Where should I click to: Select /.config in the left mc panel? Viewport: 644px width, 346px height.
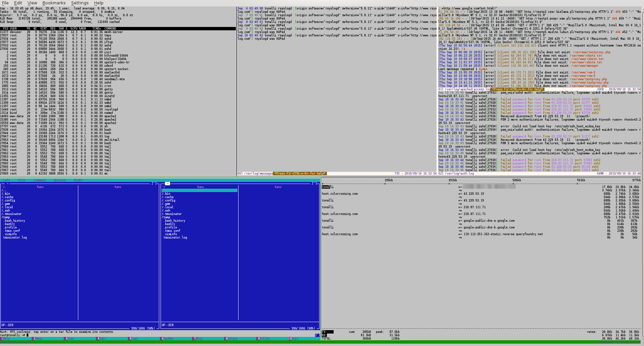[x=8, y=200]
